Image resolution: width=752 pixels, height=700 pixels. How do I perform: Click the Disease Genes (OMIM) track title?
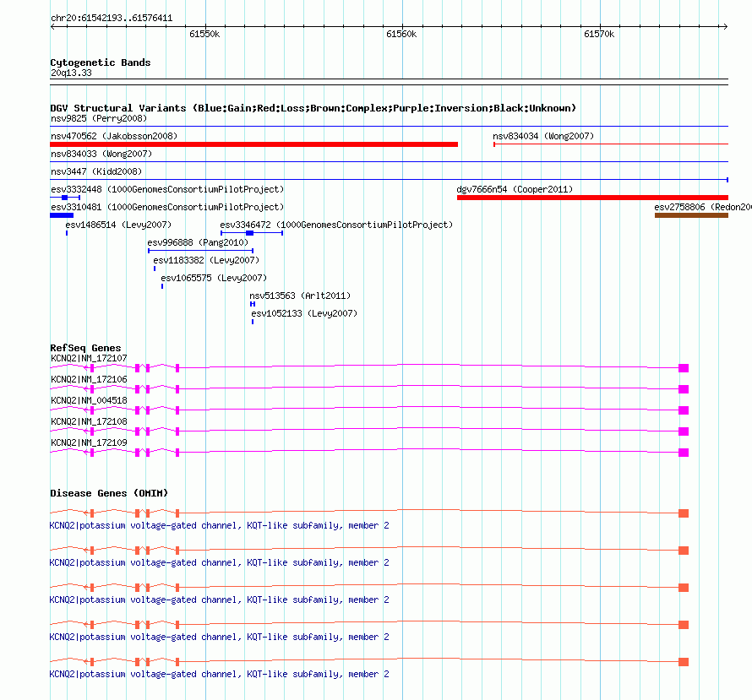coord(109,493)
